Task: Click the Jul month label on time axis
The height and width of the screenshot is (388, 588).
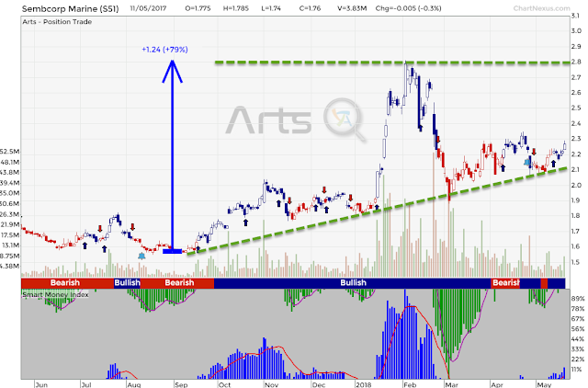Action: point(86,384)
